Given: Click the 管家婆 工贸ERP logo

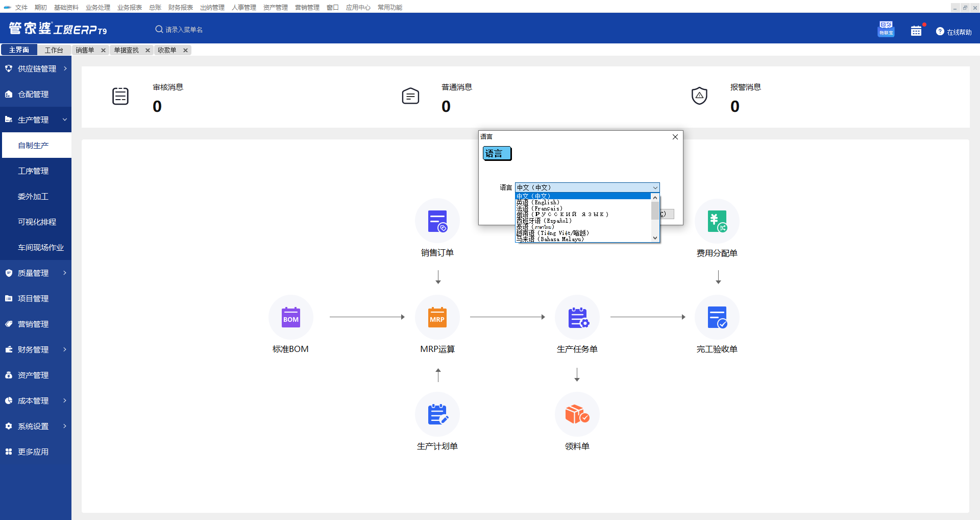Looking at the screenshot, I should (x=58, y=29).
